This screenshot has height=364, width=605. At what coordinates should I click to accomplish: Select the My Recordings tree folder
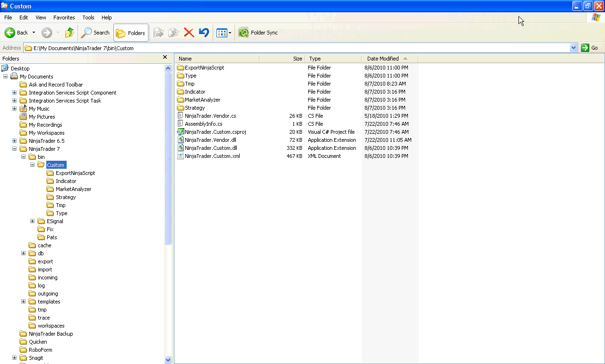tap(45, 125)
